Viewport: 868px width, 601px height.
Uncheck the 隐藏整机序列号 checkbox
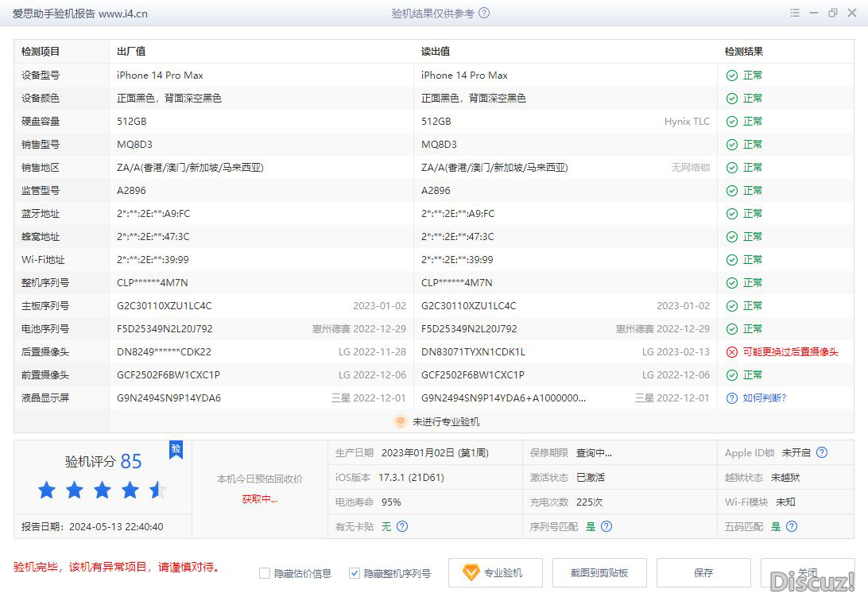pyautogui.click(x=355, y=573)
